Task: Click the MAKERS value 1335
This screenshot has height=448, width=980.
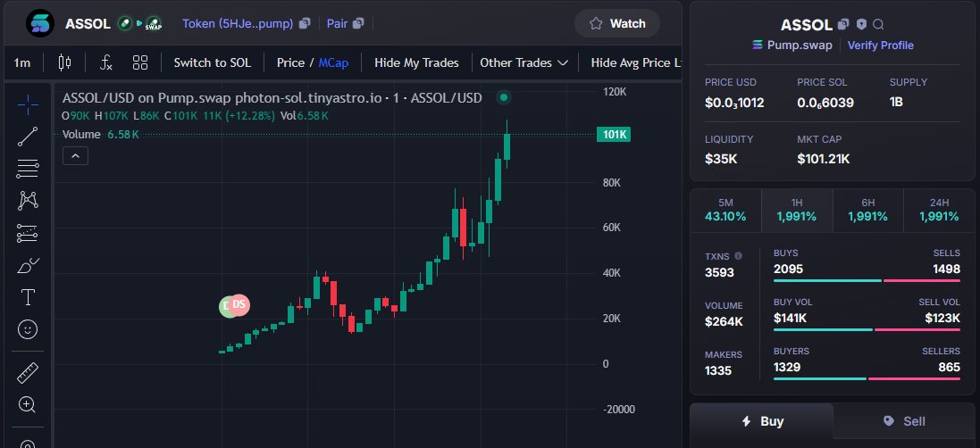Action: tap(718, 371)
